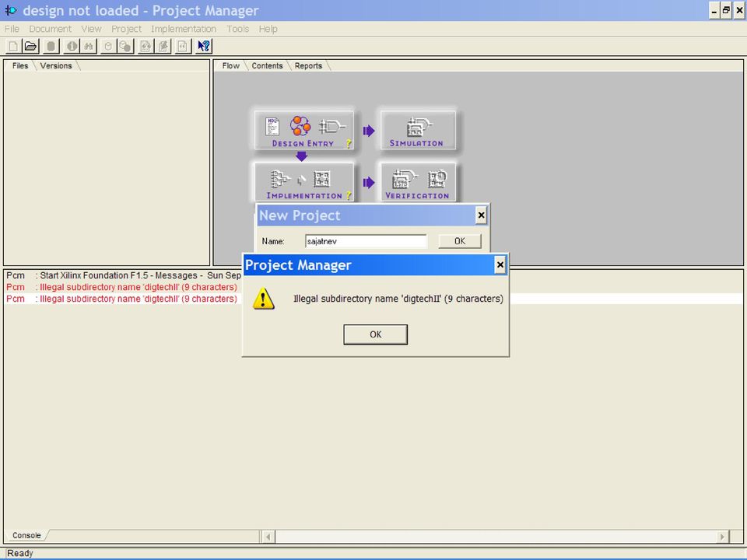This screenshot has width=747, height=560.
Task: Click the Implementation label in the flow diagram
Action: pos(304,196)
